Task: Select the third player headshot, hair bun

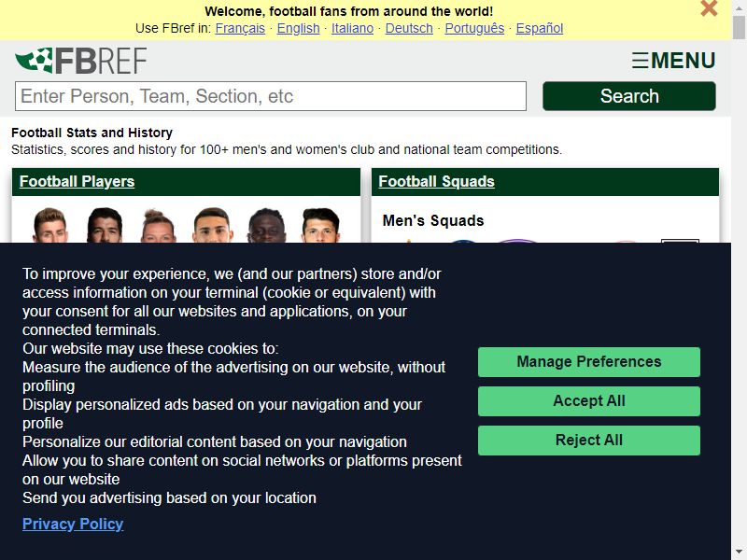Action: 158,226
